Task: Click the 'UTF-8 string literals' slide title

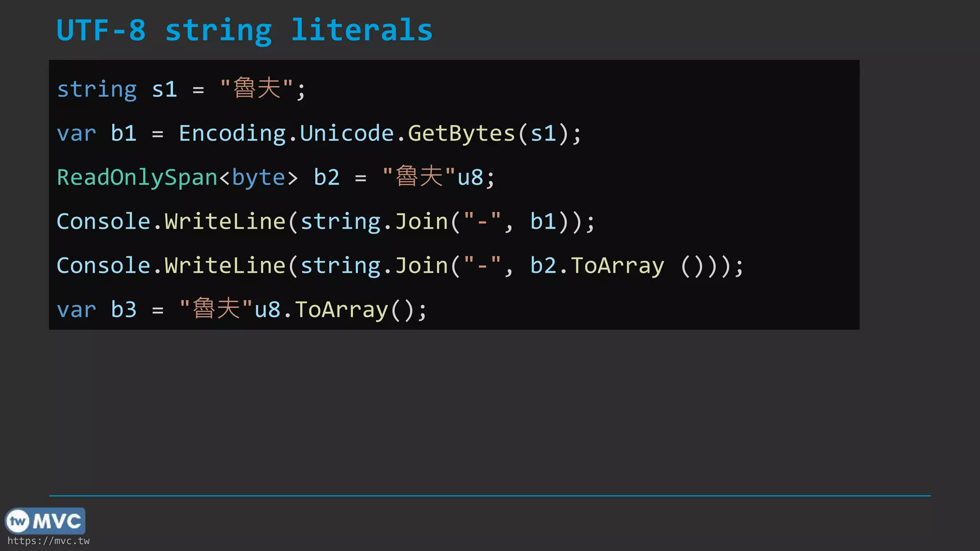Action: [x=245, y=31]
